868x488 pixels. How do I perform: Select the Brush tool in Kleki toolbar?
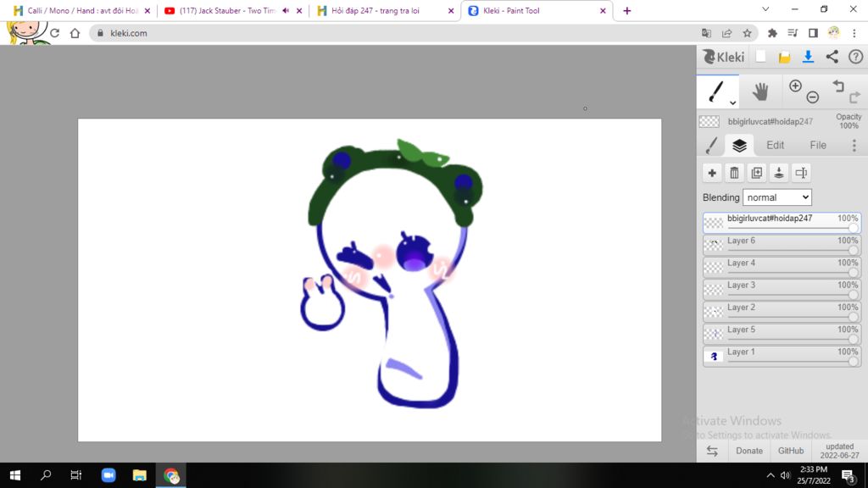716,91
